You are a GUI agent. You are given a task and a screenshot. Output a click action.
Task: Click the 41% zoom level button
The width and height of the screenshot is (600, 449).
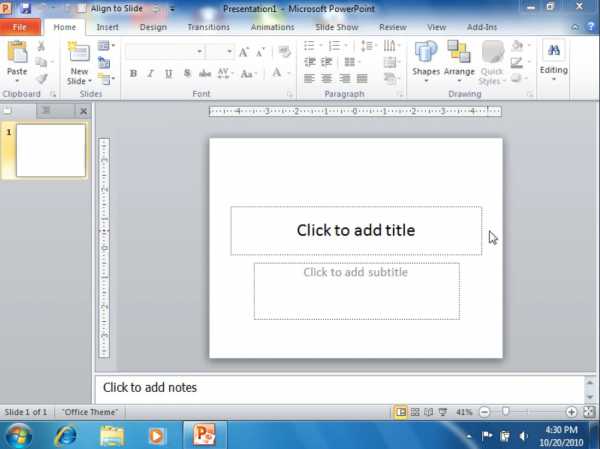[464, 412]
